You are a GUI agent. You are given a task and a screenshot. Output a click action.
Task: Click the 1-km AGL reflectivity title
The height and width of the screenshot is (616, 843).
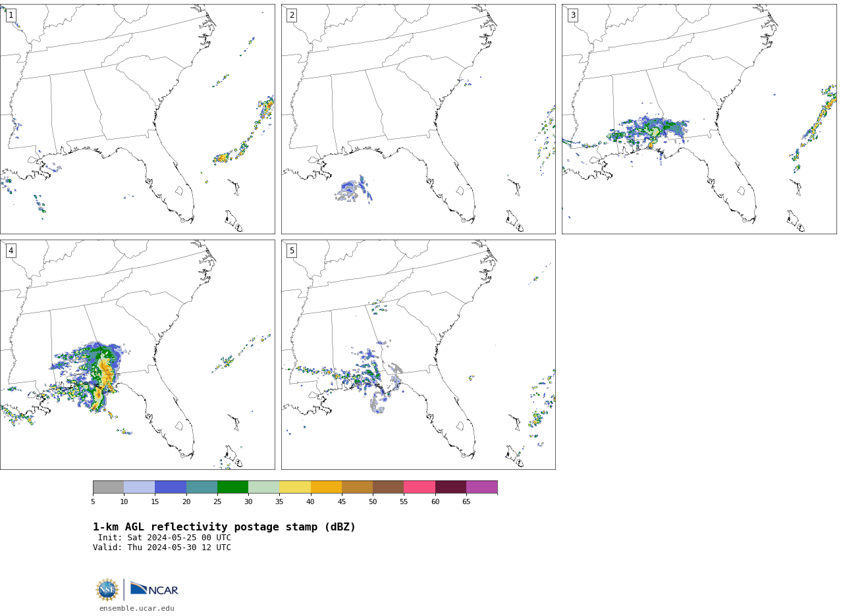pos(224,527)
